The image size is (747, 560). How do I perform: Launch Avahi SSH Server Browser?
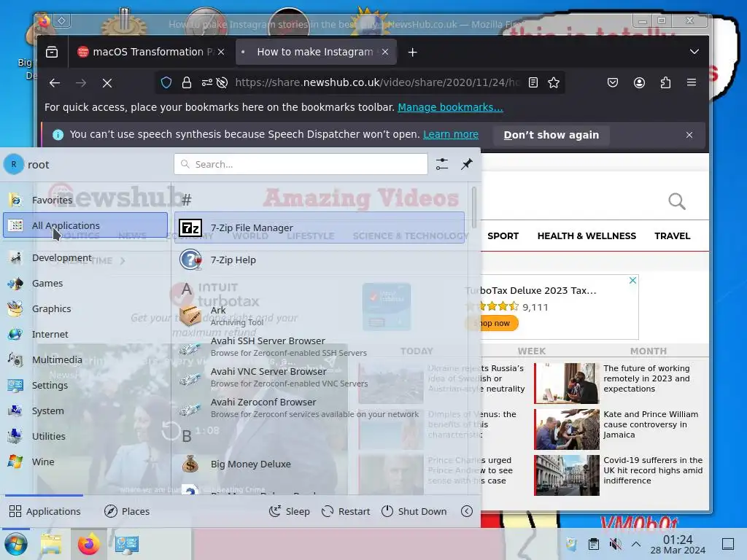(320, 346)
